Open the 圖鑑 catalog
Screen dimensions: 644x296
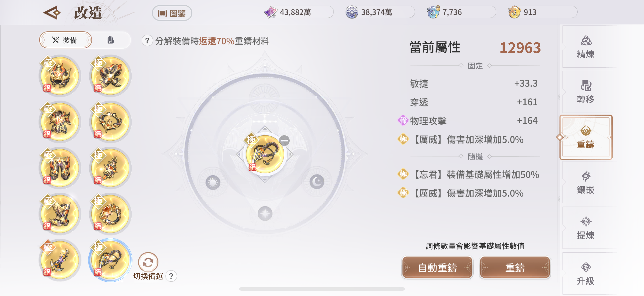[172, 13]
